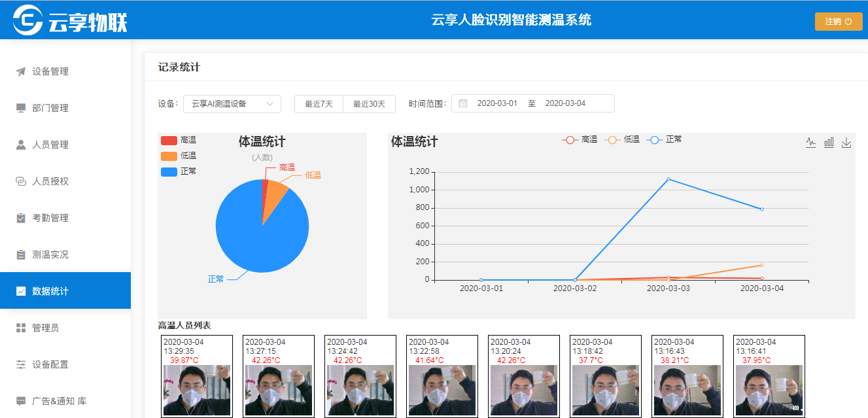Click the 人员授权 link icon
Screen dimensions: 868x418
pos(21,181)
